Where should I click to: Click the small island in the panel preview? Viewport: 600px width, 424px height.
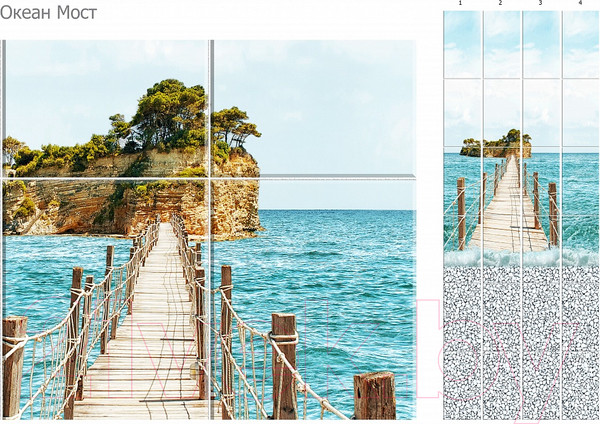(496, 144)
